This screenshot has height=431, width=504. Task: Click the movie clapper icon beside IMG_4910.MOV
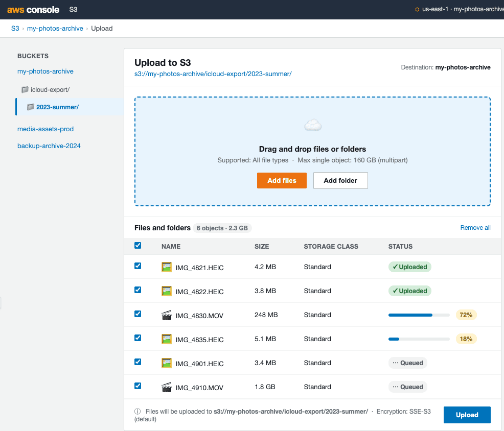(x=166, y=387)
